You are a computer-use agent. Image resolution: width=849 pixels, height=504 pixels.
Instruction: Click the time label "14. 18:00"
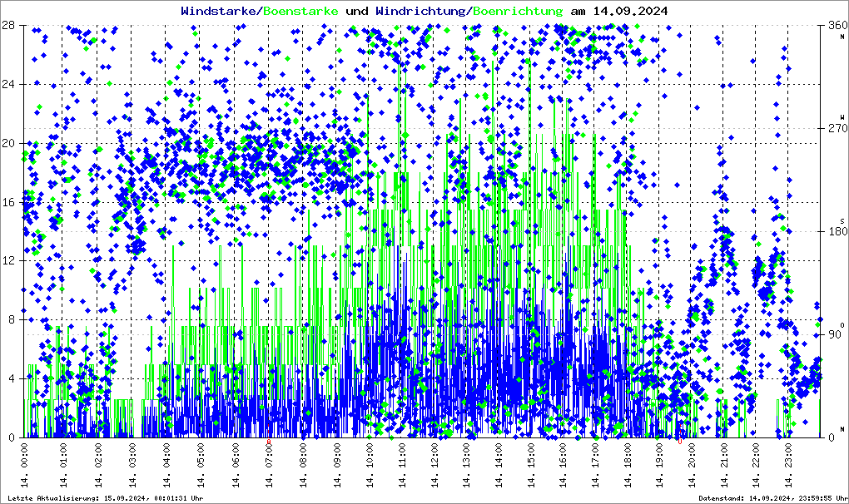point(628,466)
